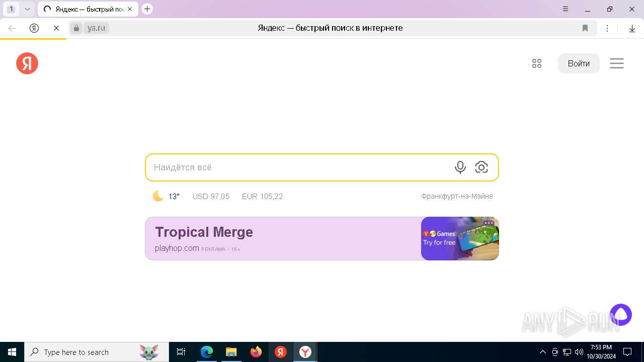Go back with the back arrow
This screenshot has width=644, height=362.
pyautogui.click(x=12, y=28)
